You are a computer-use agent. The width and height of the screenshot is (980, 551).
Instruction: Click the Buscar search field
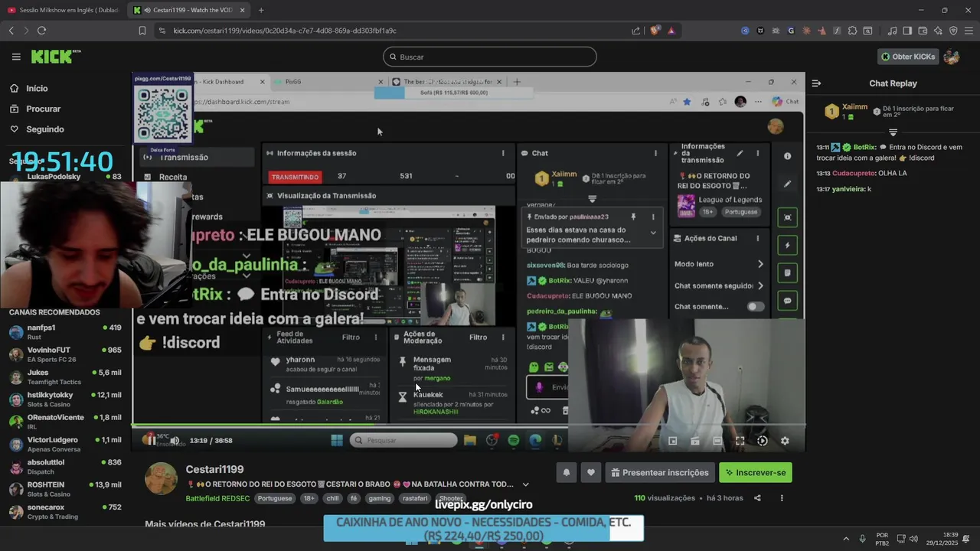coord(490,57)
